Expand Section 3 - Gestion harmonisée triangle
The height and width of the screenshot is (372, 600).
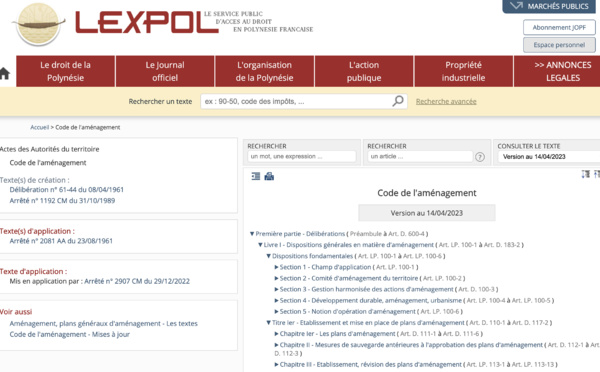click(276, 289)
